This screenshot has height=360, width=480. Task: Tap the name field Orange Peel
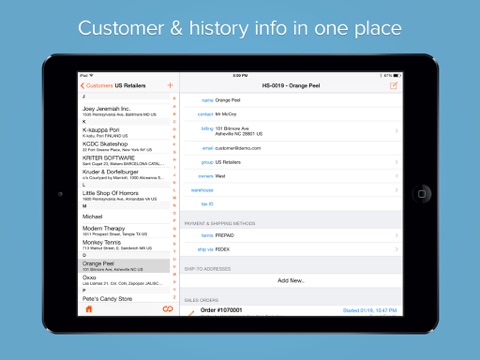coord(292,100)
